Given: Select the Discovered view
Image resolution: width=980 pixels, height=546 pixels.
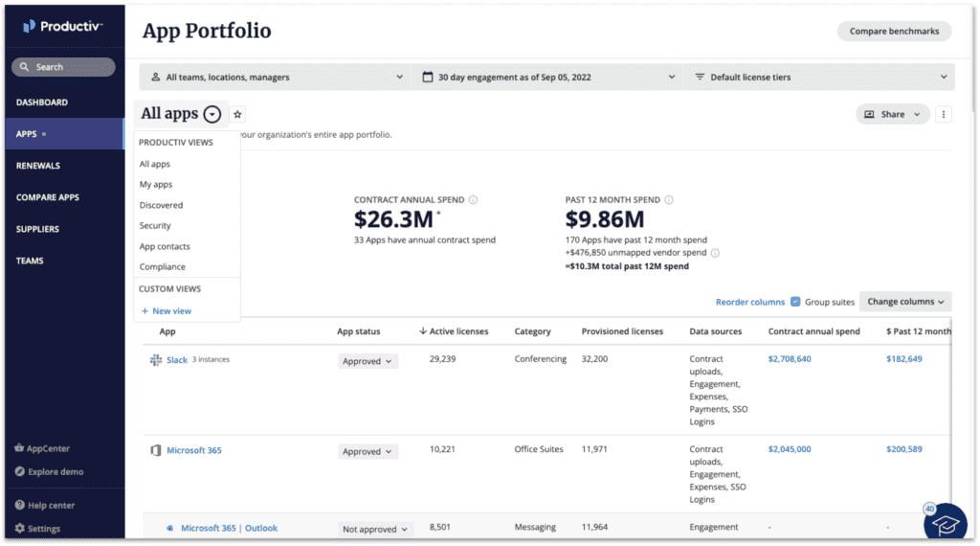Looking at the screenshot, I should click(x=161, y=205).
